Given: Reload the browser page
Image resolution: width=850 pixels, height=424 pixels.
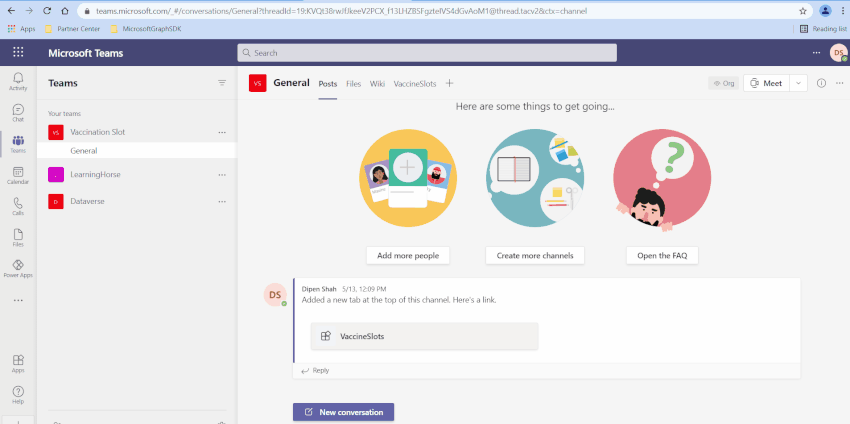Looking at the screenshot, I should (x=47, y=11).
